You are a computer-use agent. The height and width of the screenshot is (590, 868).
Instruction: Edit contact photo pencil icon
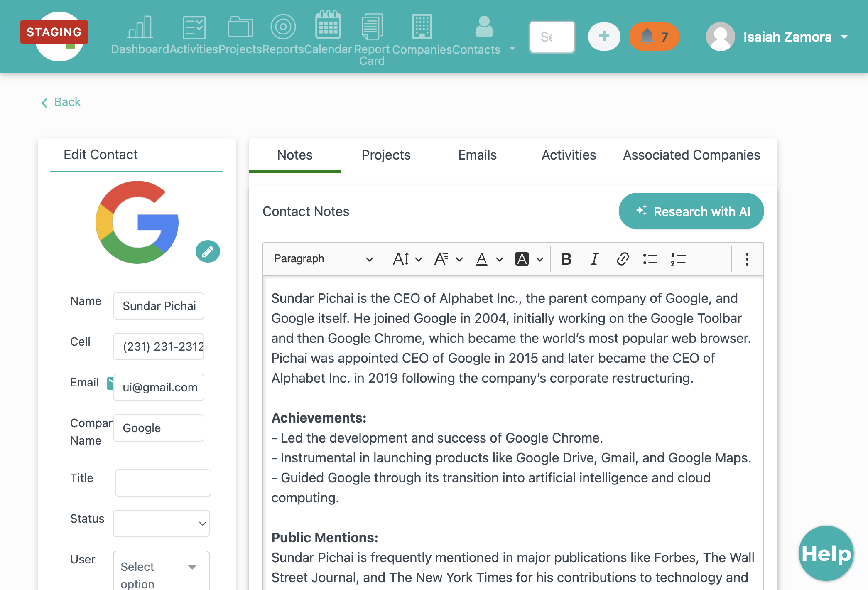click(208, 251)
